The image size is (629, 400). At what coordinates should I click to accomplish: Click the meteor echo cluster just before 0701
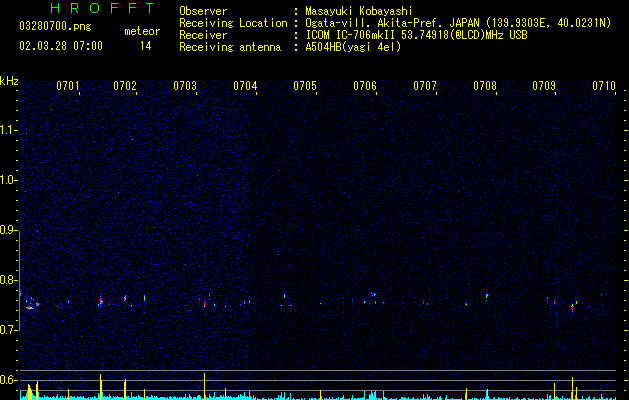point(32,304)
